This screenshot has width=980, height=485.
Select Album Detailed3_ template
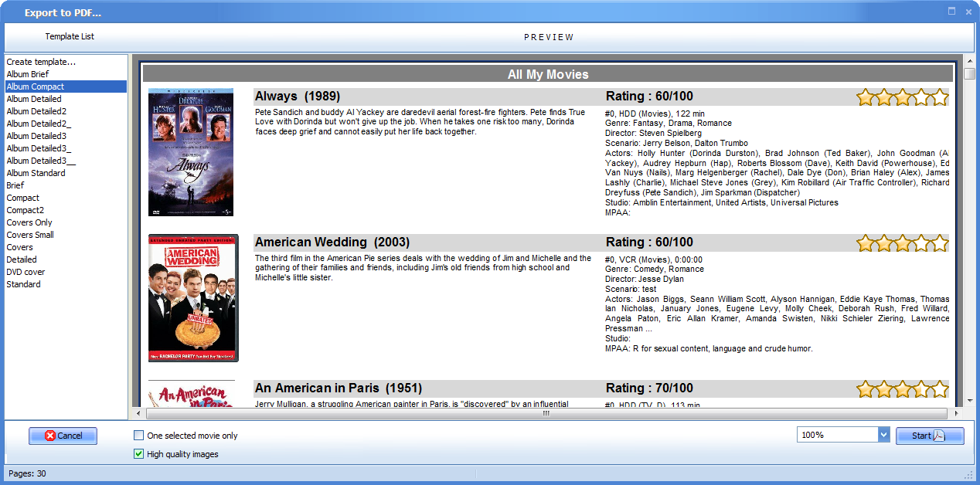[x=66, y=148]
